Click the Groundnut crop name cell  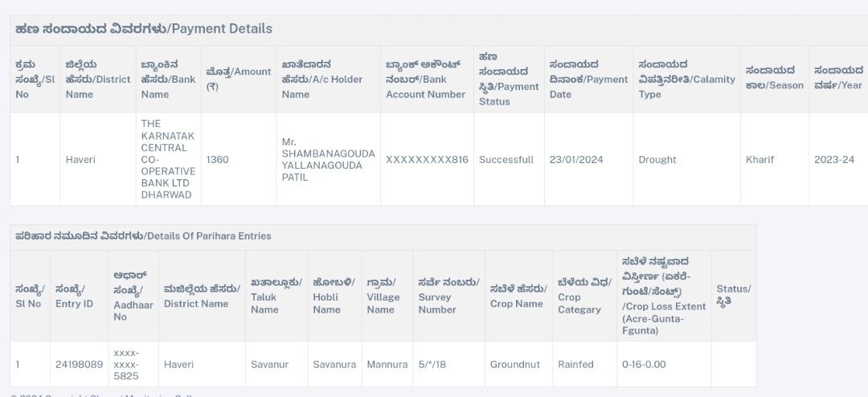(x=516, y=364)
